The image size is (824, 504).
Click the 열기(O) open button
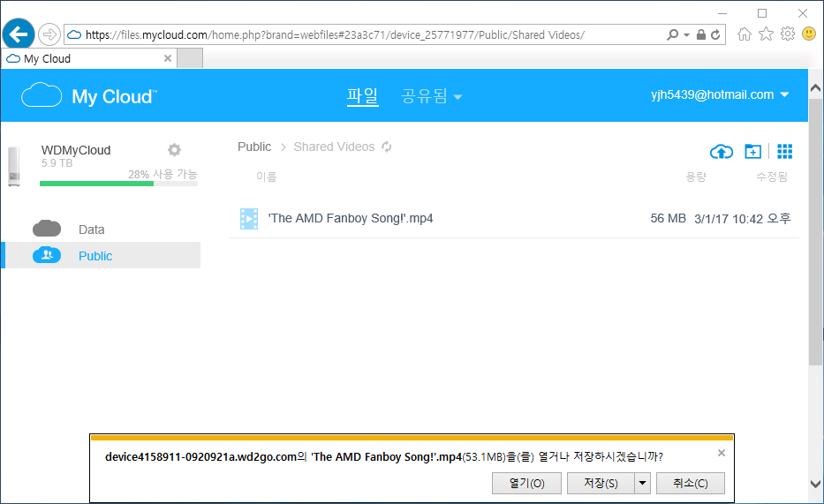point(526,483)
